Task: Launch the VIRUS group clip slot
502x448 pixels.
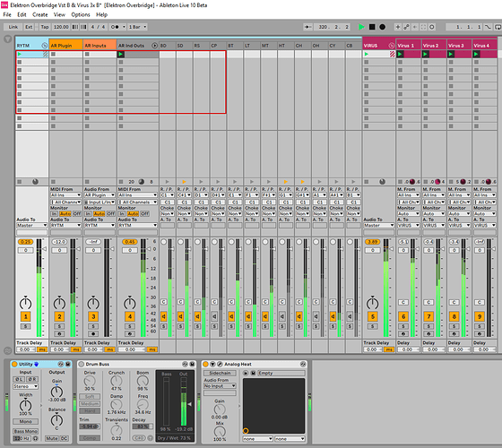Action: [x=367, y=54]
